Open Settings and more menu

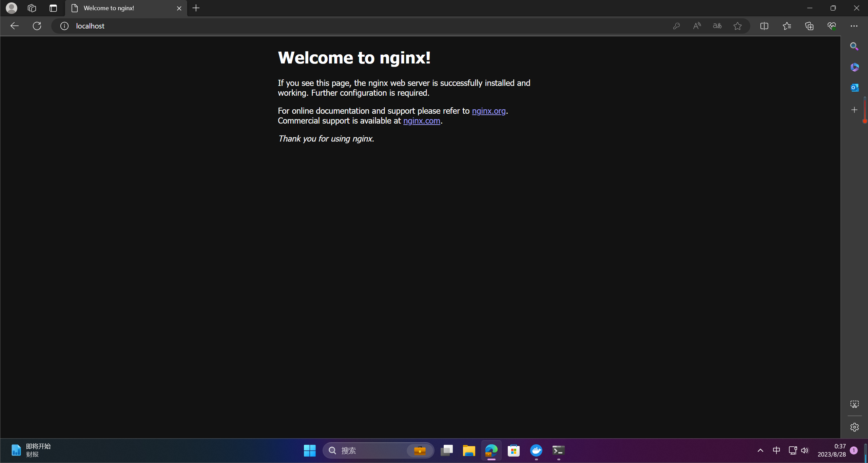(854, 26)
